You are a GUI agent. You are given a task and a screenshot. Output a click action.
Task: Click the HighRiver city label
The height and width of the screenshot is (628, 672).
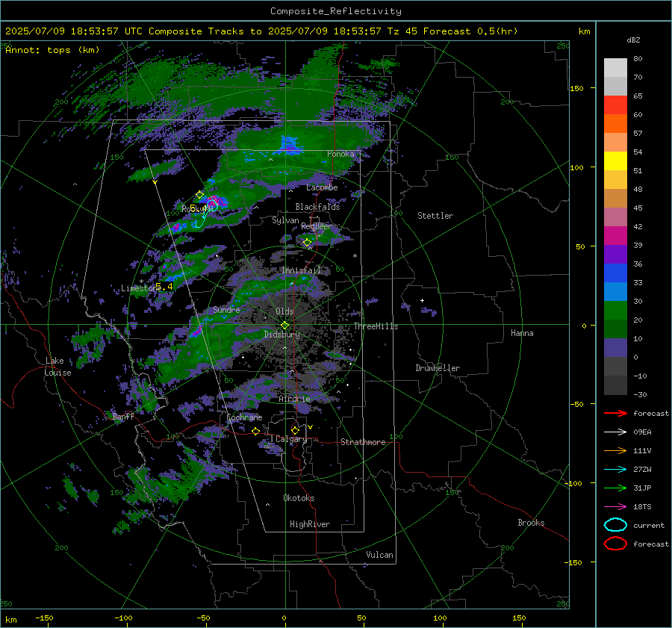(x=310, y=524)
